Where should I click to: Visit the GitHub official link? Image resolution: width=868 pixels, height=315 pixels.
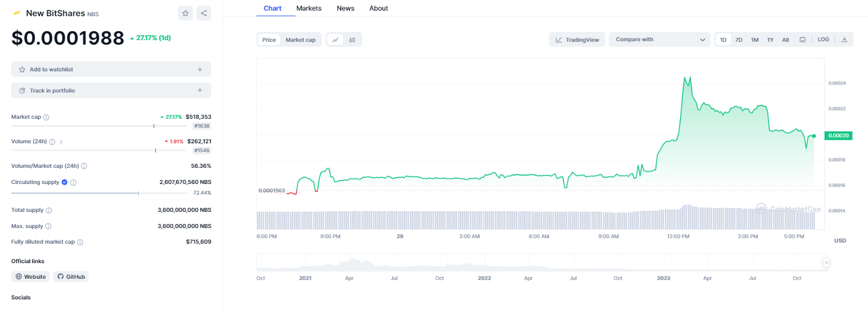pyautogui.click(x=71, y=277)
